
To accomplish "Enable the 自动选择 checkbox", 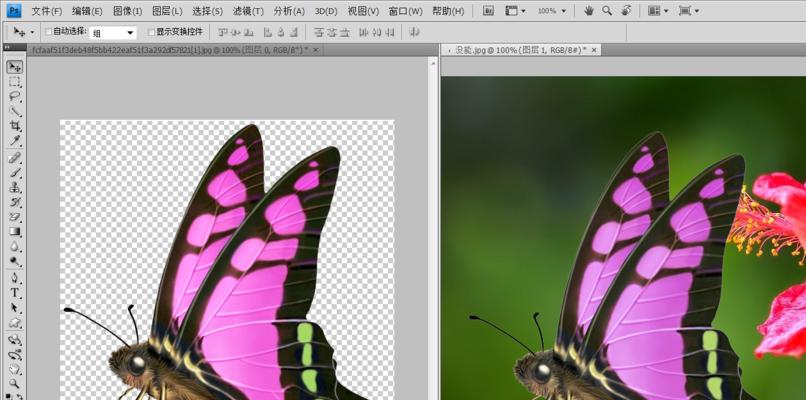I will [x=48, y=32].
